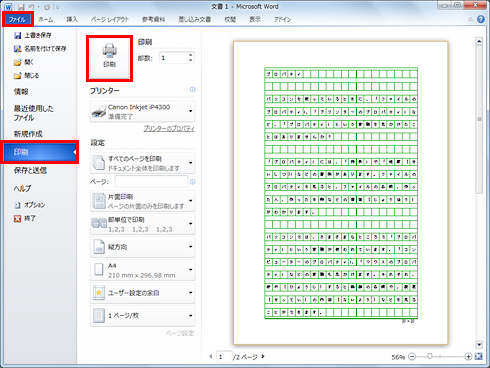Click 閉じる in the backstage menu
Image resolution: width=490 pixels, height=368 pixels.
click(27, 76)
